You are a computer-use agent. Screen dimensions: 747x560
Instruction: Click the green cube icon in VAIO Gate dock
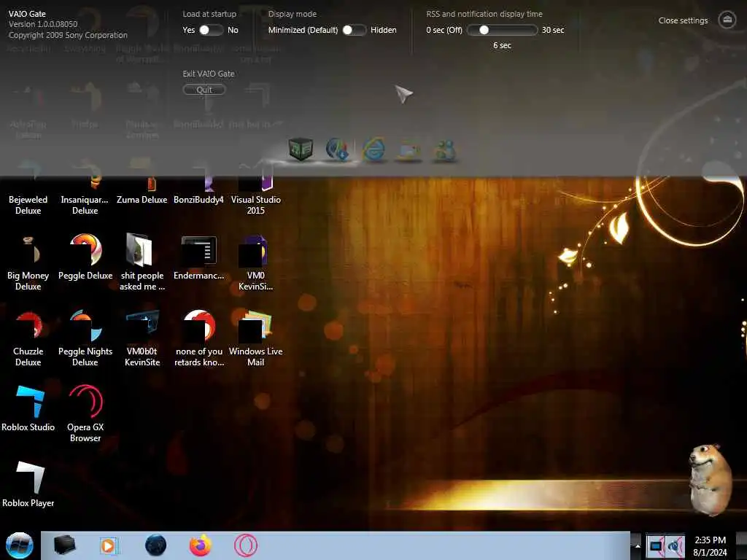[301, 149]
